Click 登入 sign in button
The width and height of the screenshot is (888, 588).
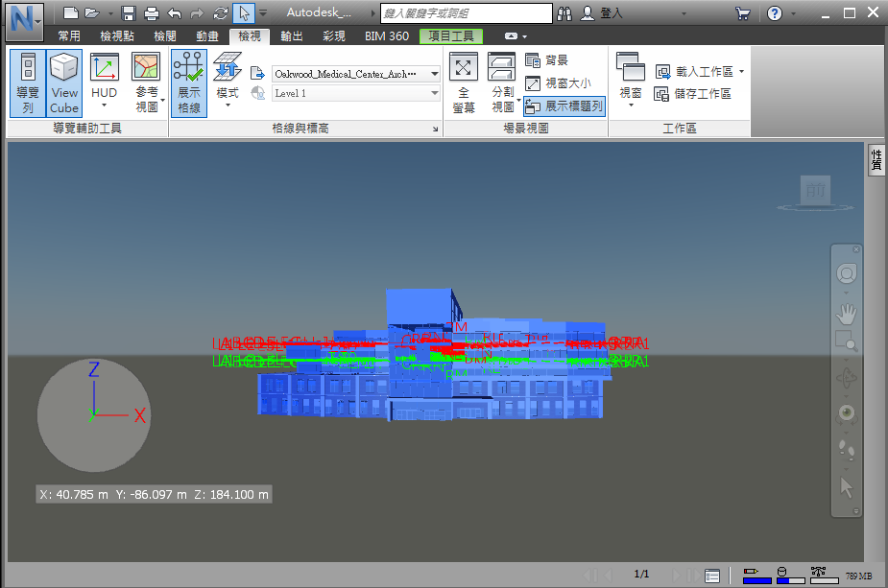pos(603,13)
